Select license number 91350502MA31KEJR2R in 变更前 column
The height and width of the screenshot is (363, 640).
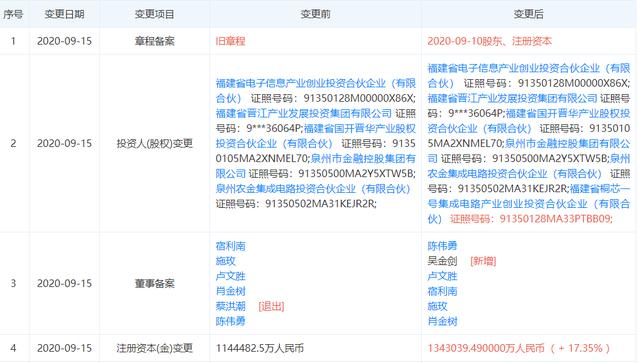click(x=320, y=204)
